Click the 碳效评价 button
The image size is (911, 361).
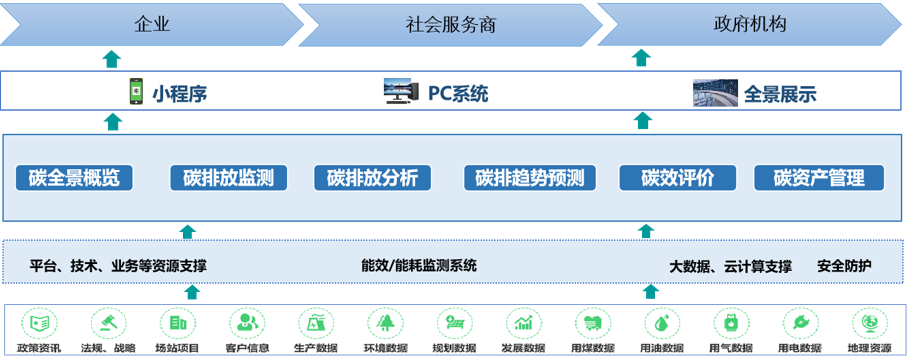[x=678, y=178]
